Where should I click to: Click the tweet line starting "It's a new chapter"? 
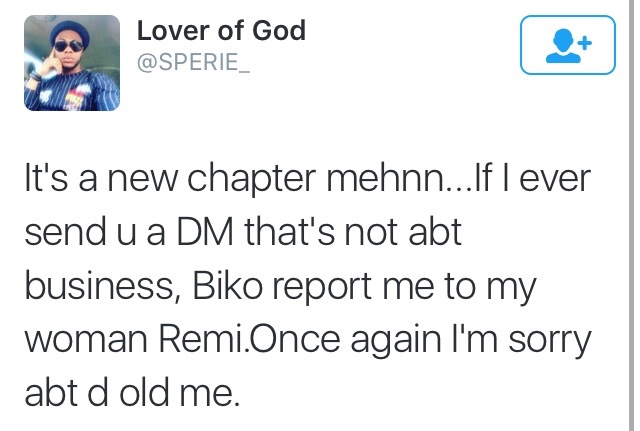point(300,185)
